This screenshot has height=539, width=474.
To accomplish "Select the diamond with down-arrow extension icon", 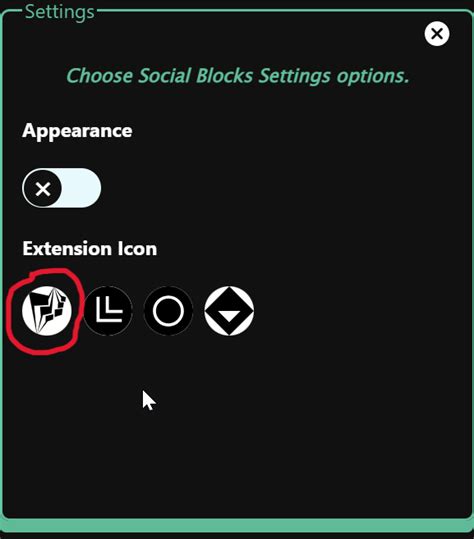I will pos(229,311).
